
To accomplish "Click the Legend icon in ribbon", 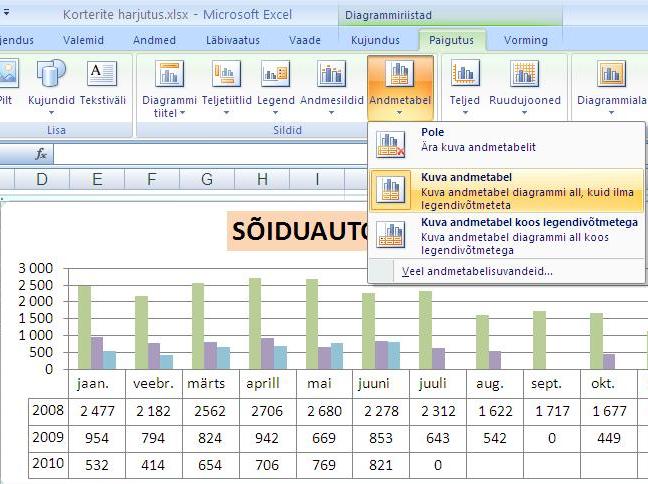I will 275,73.
